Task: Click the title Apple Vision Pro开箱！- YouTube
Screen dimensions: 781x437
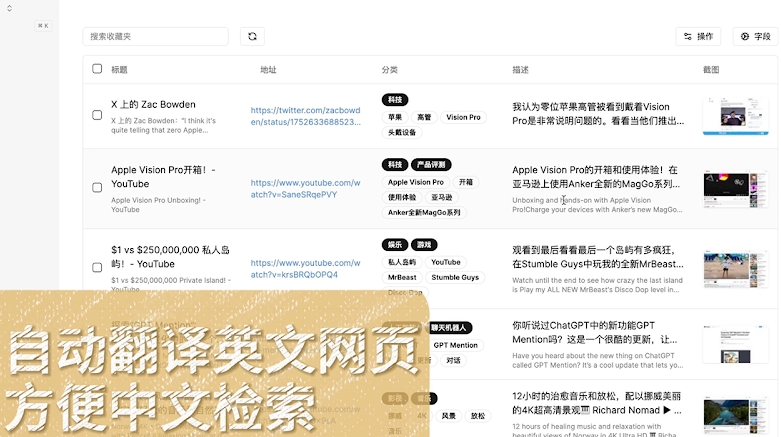Action: pos(163,177)
